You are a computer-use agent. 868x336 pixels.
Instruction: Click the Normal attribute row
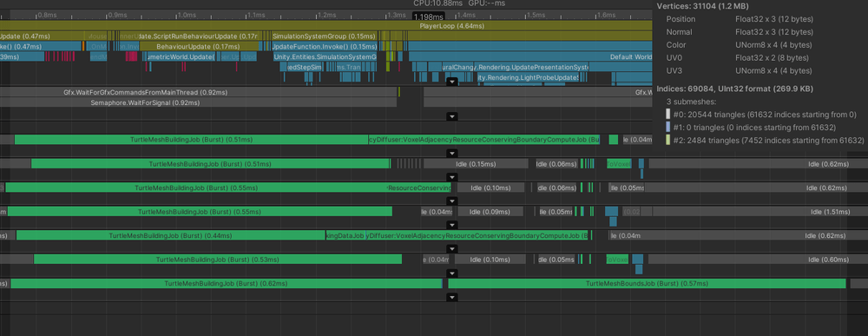click(x=740, y=32)
